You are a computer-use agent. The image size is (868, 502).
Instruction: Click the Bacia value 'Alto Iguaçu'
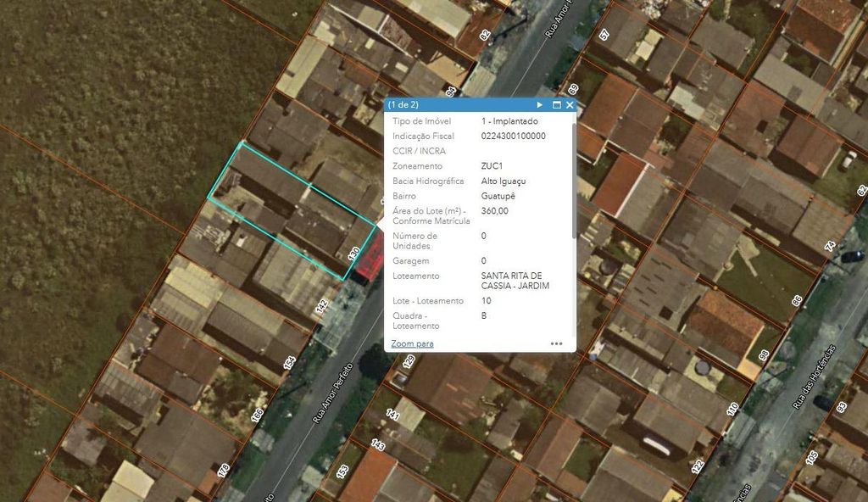(504, 181)
